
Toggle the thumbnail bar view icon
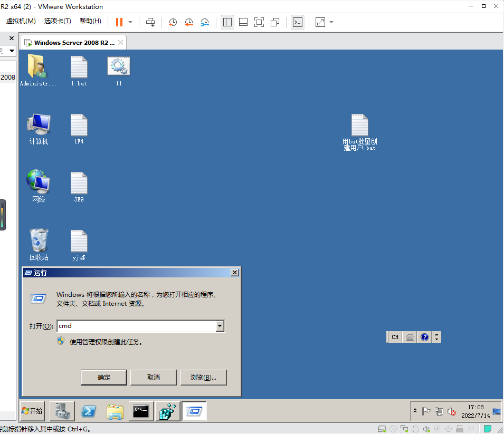coord(243,22)
